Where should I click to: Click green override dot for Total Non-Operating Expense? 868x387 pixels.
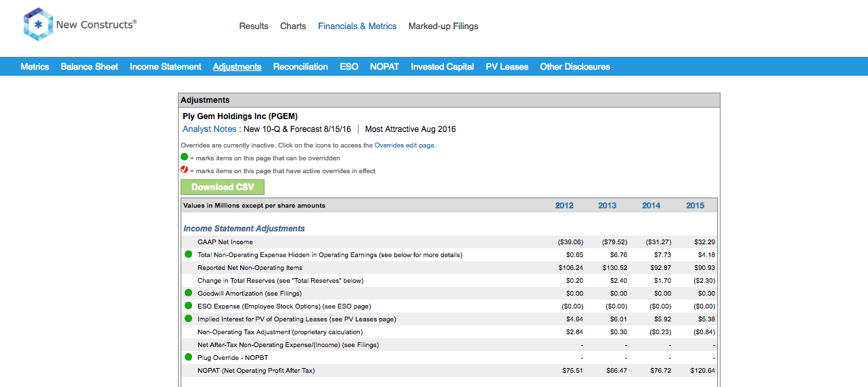click(x=189, y=254)
